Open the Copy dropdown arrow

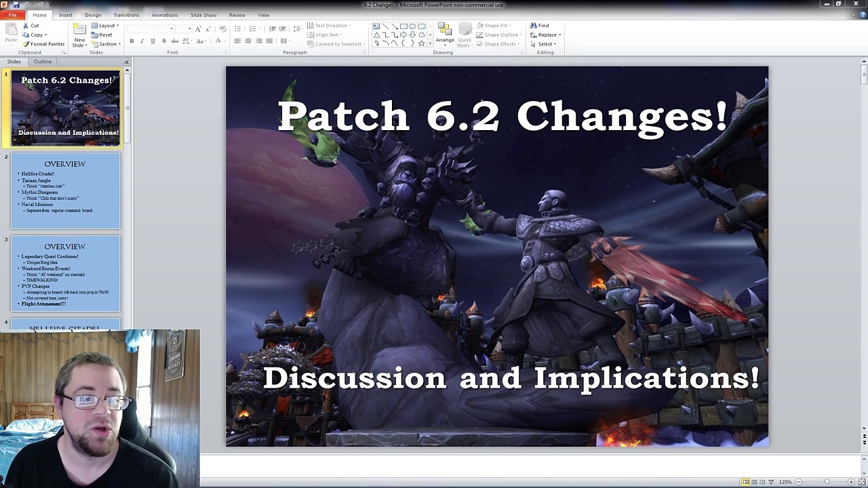[45, 35]
